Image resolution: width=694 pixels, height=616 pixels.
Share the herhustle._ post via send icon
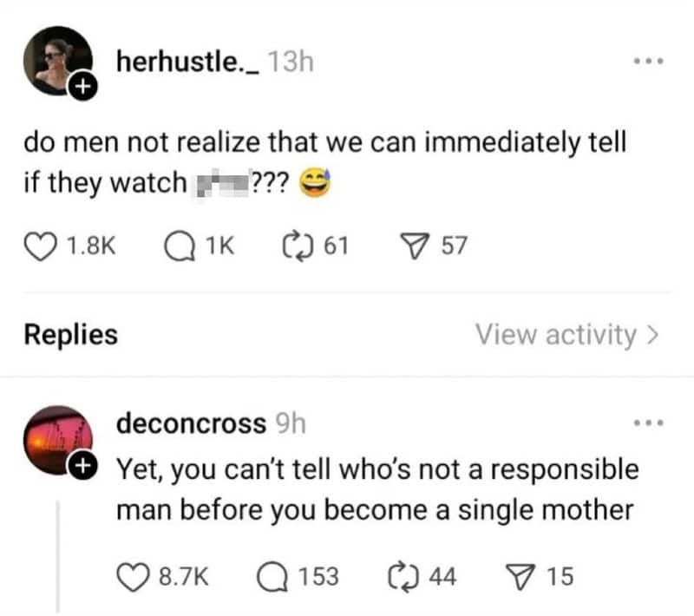[x=415, y=246]
